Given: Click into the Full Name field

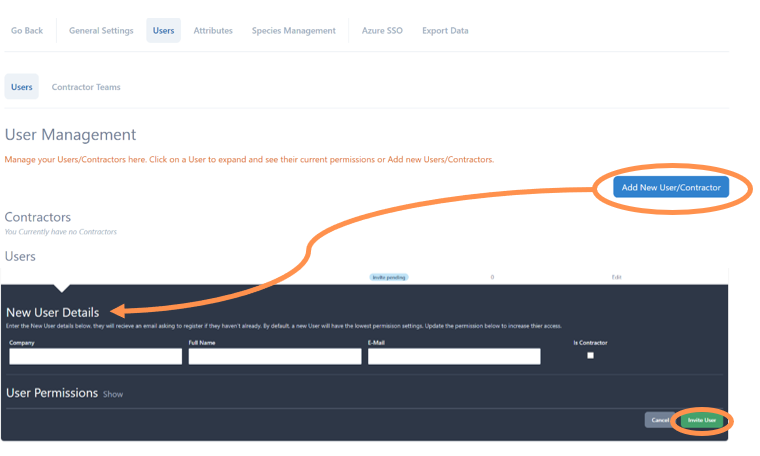Looking at the screenshot, I should 275,356.
